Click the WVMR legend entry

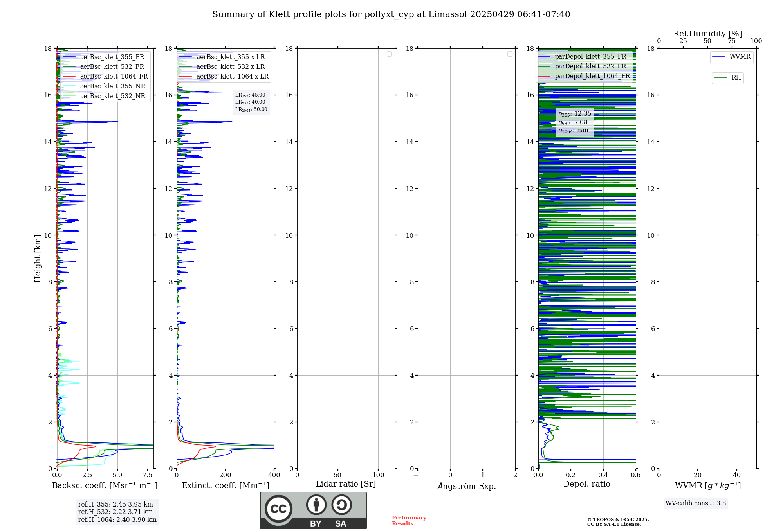[731, 57]
